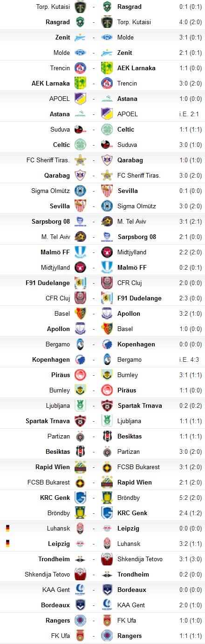The height and width of the screenshot is (644, 205).
Task: Click Sevilla's crest in Sevilla - Sigma Olmütz row
Action: point(80,206)
